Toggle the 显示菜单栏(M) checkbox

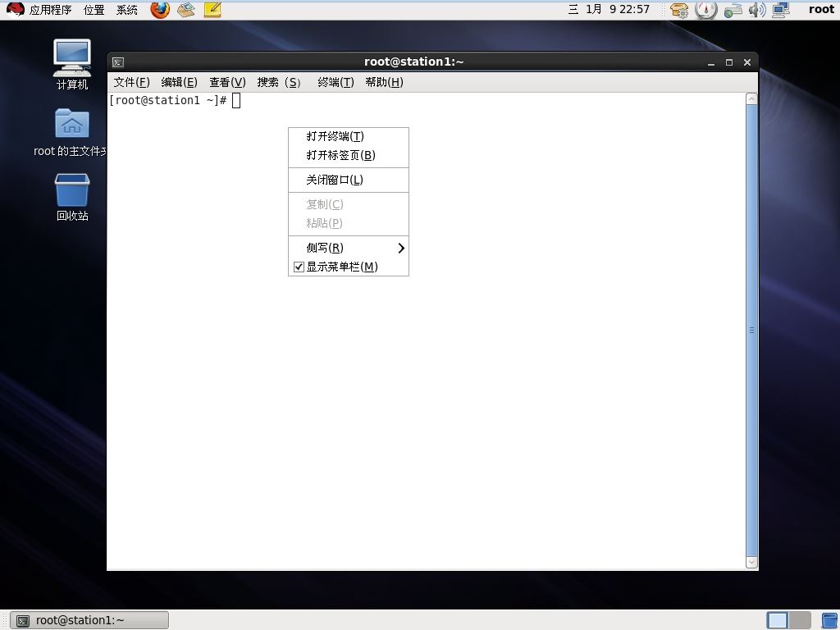[x=299, y=267]
